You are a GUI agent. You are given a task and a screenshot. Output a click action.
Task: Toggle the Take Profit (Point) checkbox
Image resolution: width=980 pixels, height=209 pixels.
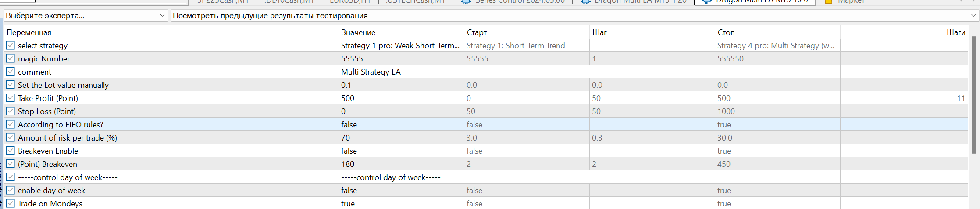click(x=11, y=98)
